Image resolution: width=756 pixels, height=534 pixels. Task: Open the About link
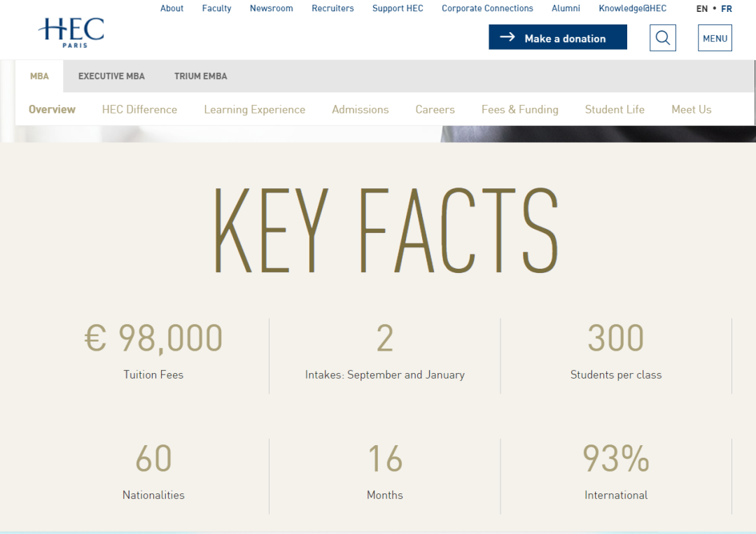point(171,8)
